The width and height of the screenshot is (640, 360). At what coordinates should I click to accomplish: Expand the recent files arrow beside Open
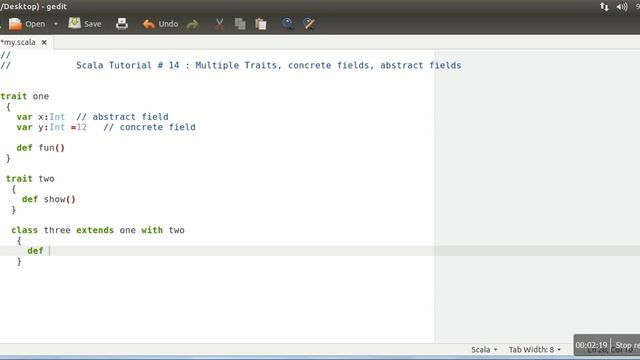coord(56,24)
